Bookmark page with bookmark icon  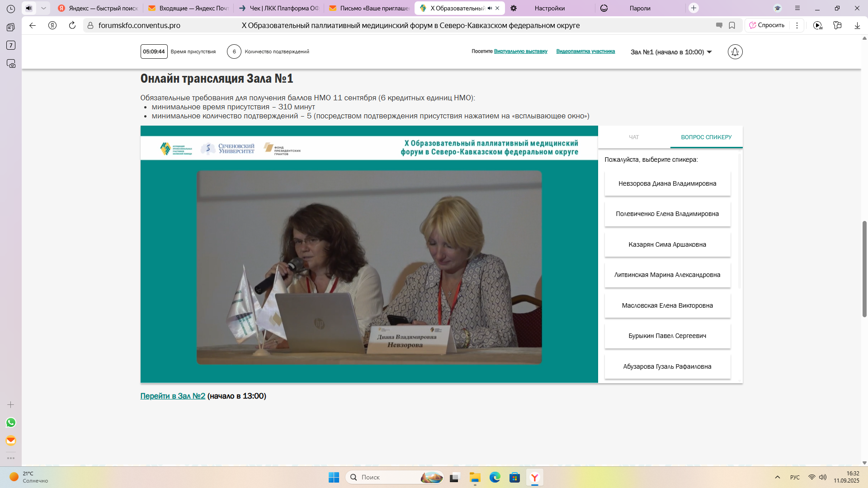pyautogui.click(x=732, y=25)
